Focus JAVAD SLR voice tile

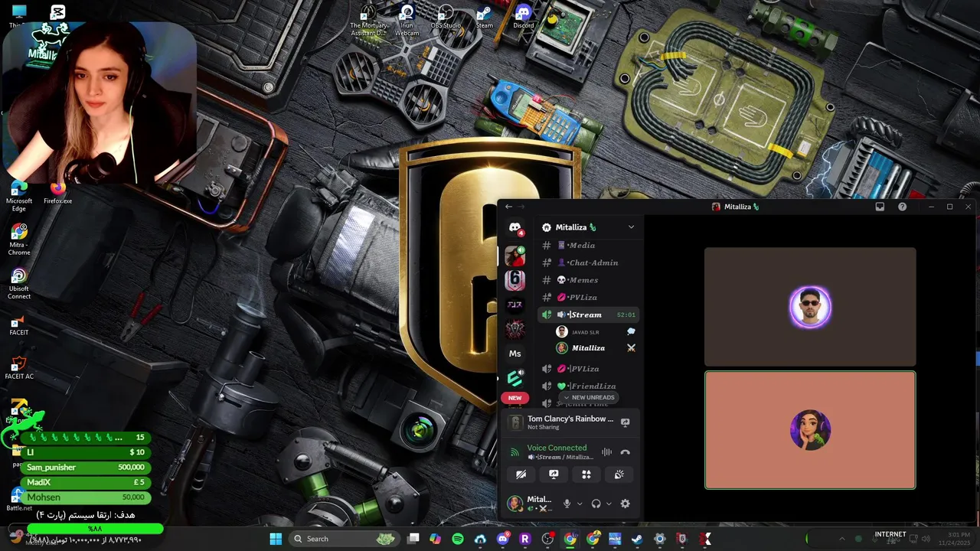[810, 306]
